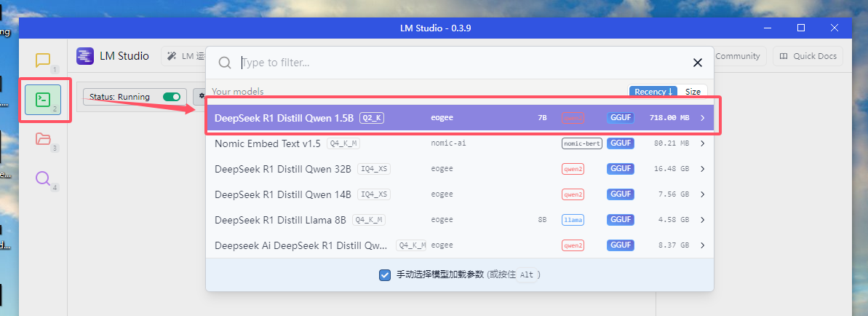The width and height of the screenshot is (868, 316).
Task: Sort models by Size
Action: 693,92
